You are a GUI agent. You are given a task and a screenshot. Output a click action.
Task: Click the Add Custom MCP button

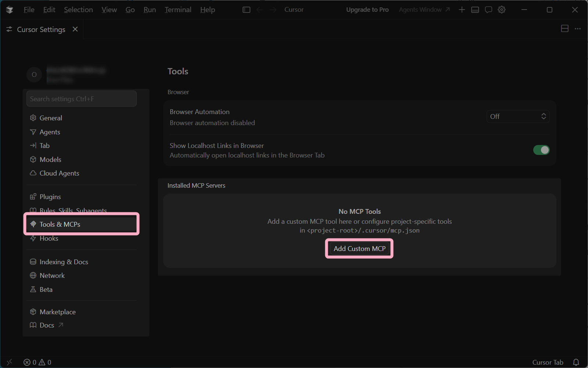pos(359,249)
